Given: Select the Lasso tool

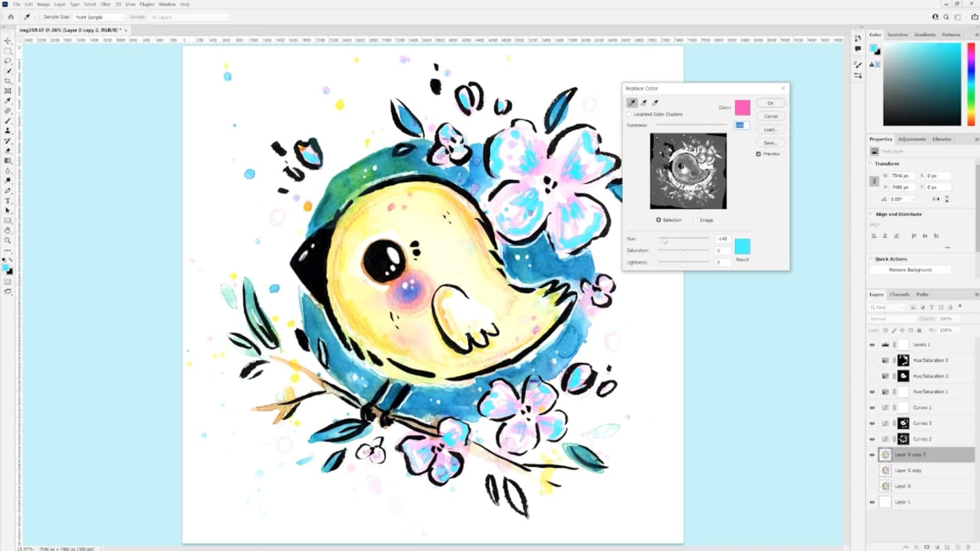Looking at the screenshot, I should 8,61.
